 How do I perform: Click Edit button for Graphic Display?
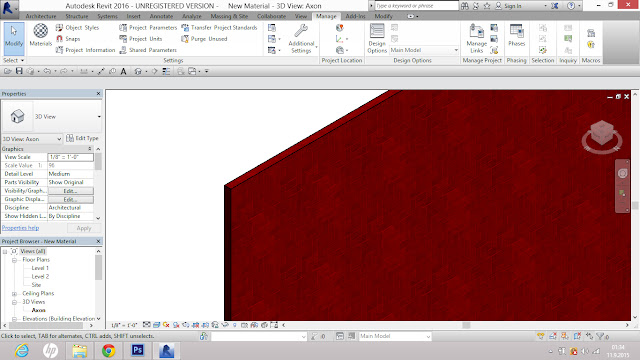click(x=70, y=200)
